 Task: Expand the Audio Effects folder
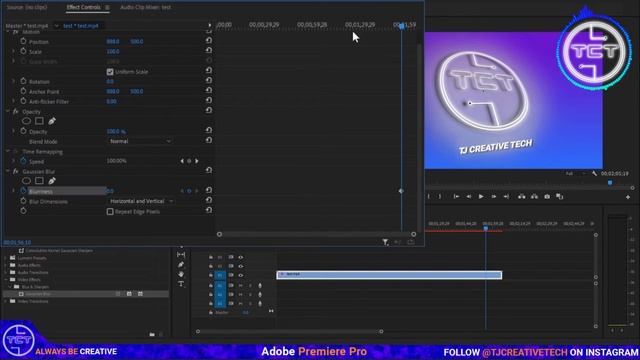click(x=6, y=265)
